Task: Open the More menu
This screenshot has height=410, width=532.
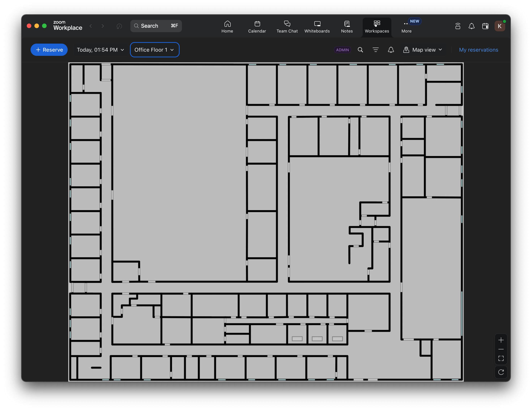Action: point(406,27)
